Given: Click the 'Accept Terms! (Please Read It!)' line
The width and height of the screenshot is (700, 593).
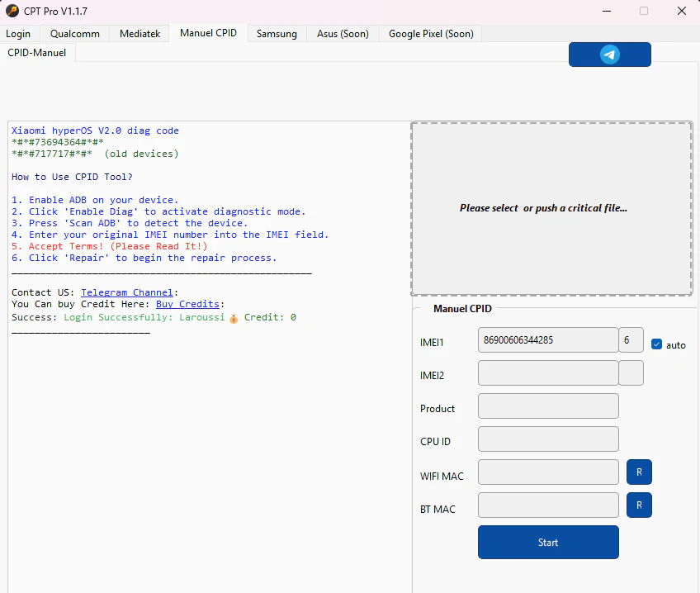Looking at the screenshot, I should [109, 246].
